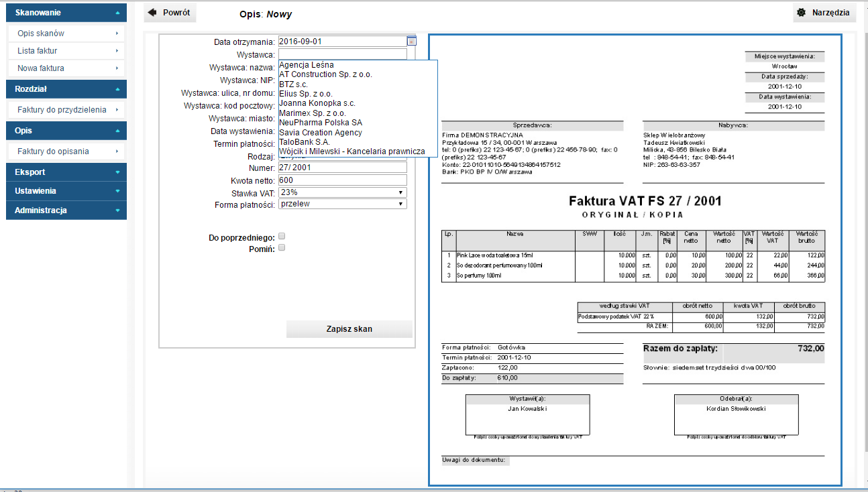Open the Stawka VAT dropdown
Screen dimensions: 868x492
click(342, 192)
